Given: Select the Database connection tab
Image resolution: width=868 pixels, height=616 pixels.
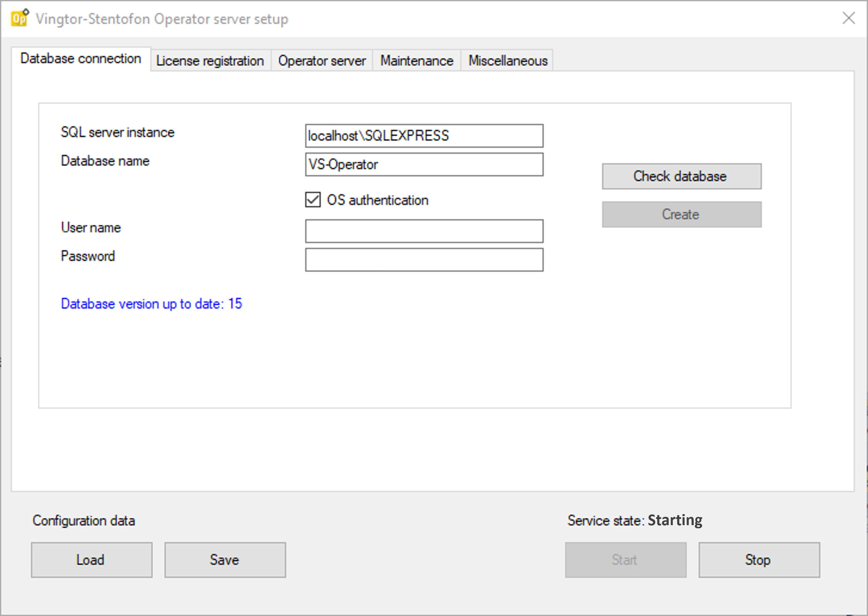Looking at the screenshot, I should pyautogui.click(x=80, y=59).
